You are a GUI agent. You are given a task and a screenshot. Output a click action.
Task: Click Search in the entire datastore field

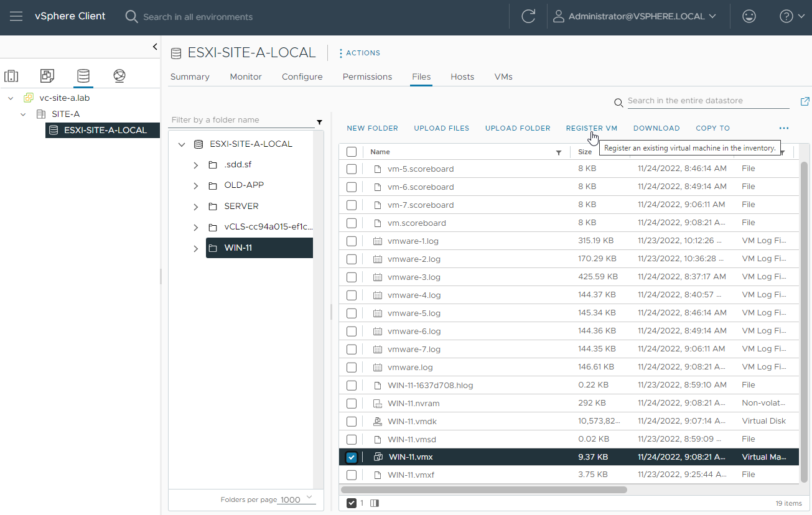tap(708, 101)
